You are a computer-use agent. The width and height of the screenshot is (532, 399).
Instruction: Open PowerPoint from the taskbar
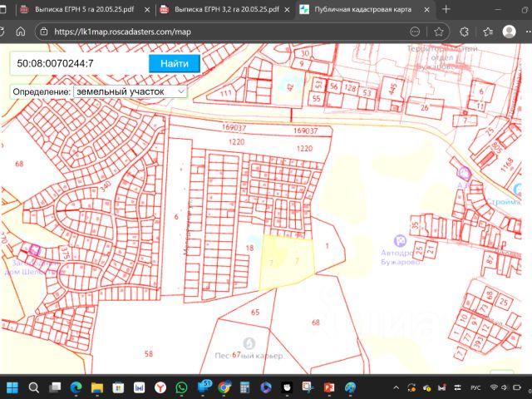coord(328,387)
